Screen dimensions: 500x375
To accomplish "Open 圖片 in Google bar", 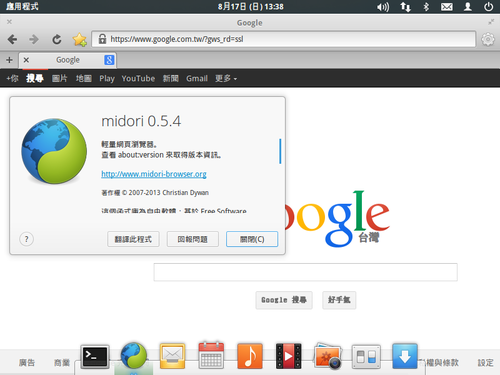I will pos(60,79).
